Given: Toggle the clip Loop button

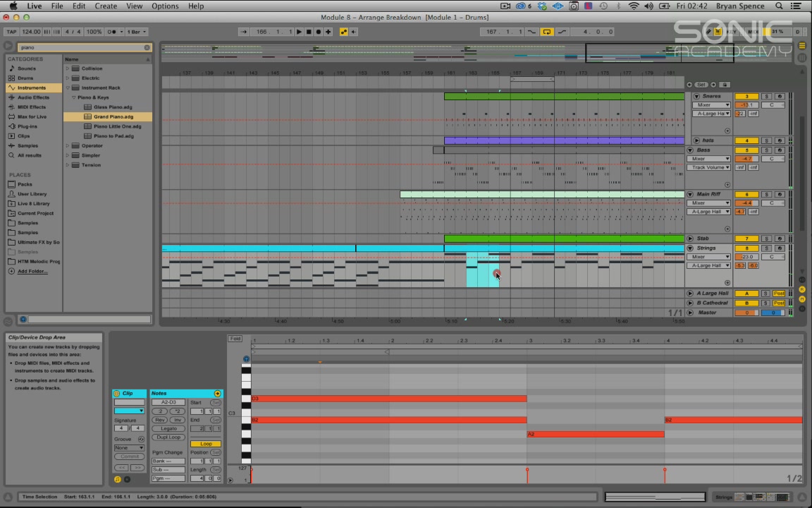Looking at the screenshot, I should click(206, 444).
